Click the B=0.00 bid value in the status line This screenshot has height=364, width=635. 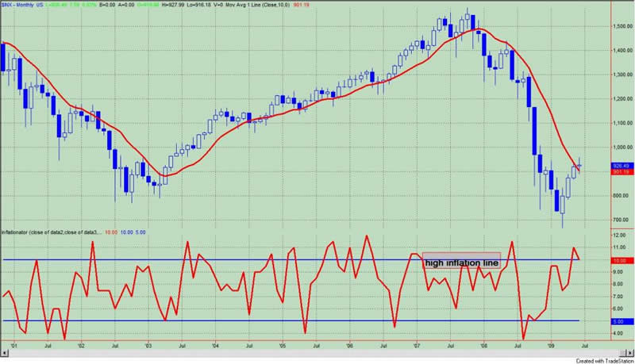[x=107, y=6]
